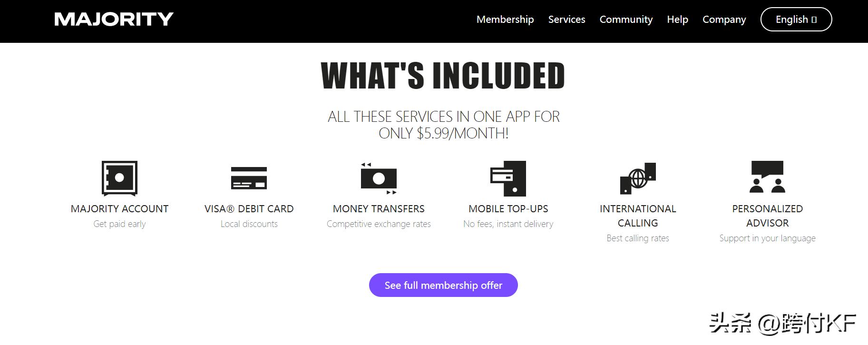
Task: Click the Visa debit card icon
Action: coord(249,178)
